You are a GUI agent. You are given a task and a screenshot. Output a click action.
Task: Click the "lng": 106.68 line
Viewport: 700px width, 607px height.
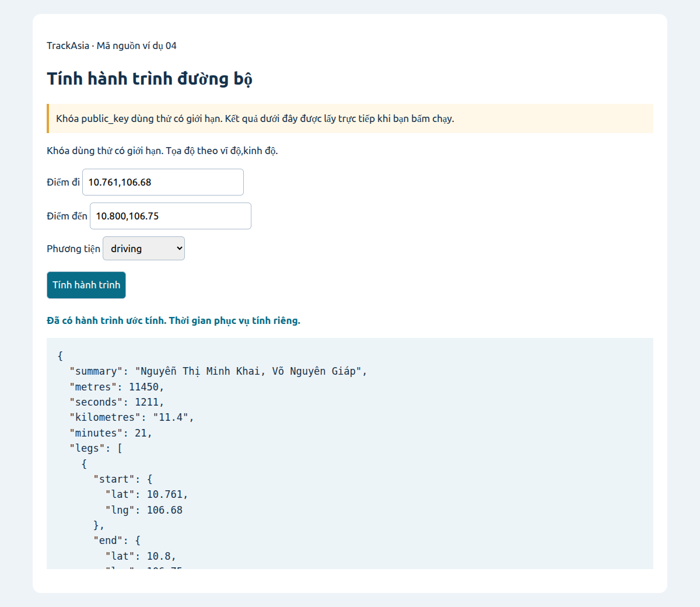[x=143, y=510]
